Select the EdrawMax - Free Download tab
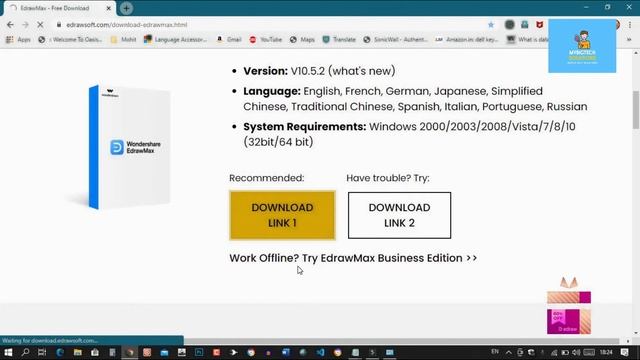Image resolution: width=640 pixels, height=360 pixels. tap(60, 8)
